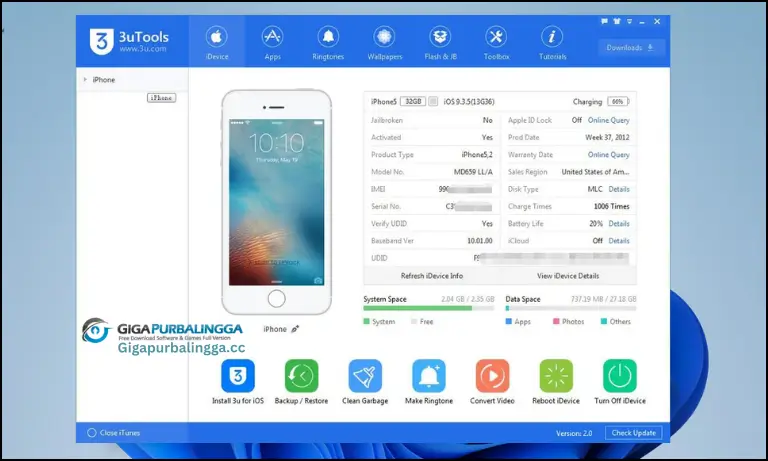Edit device name with pencil icon
Screen dimensions: 768x461
(x=295, y=329)
